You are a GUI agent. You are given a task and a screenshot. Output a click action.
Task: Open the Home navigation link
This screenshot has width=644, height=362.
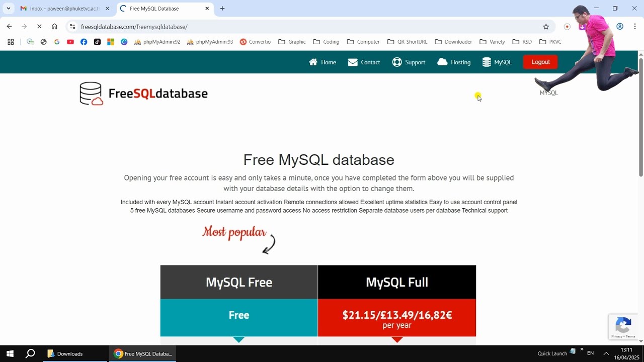[323, 62]
